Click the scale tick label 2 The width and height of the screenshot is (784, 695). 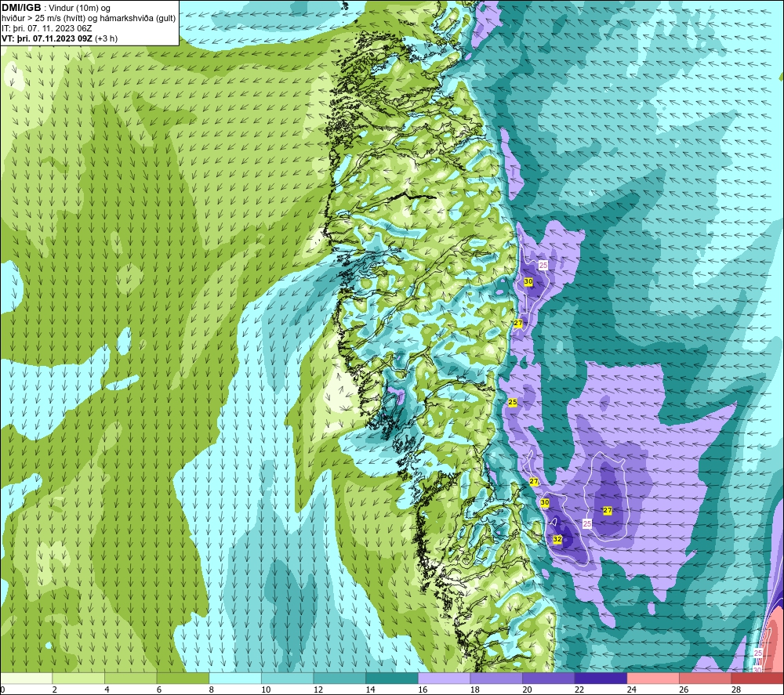click(54, 690)
